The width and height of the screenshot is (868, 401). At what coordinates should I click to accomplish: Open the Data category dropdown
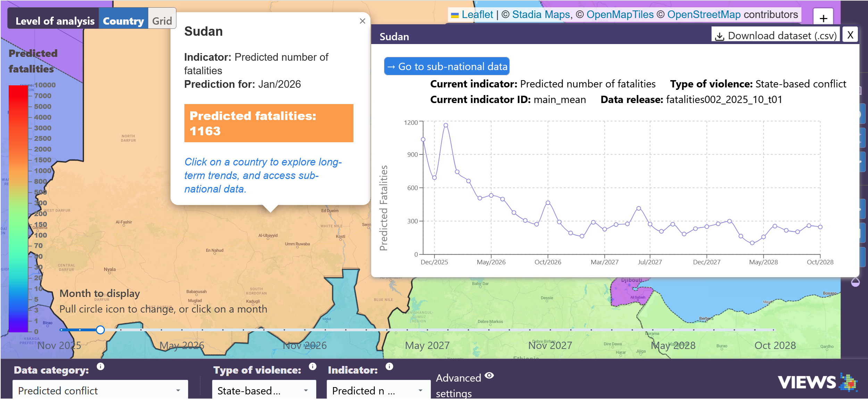pos(100,391)
